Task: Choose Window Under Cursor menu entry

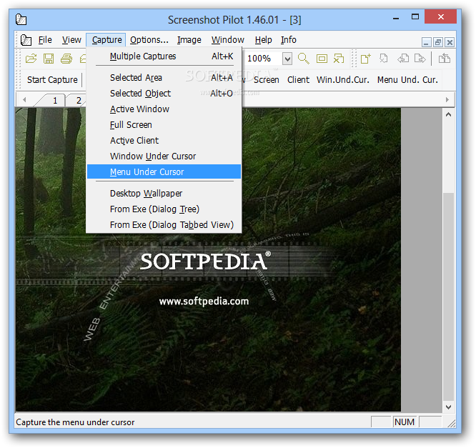Action: [x=164, y=156]
